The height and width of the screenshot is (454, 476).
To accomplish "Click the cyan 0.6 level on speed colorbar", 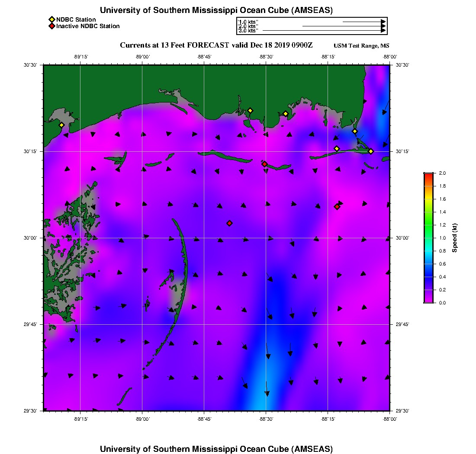I will coord(428,264).
